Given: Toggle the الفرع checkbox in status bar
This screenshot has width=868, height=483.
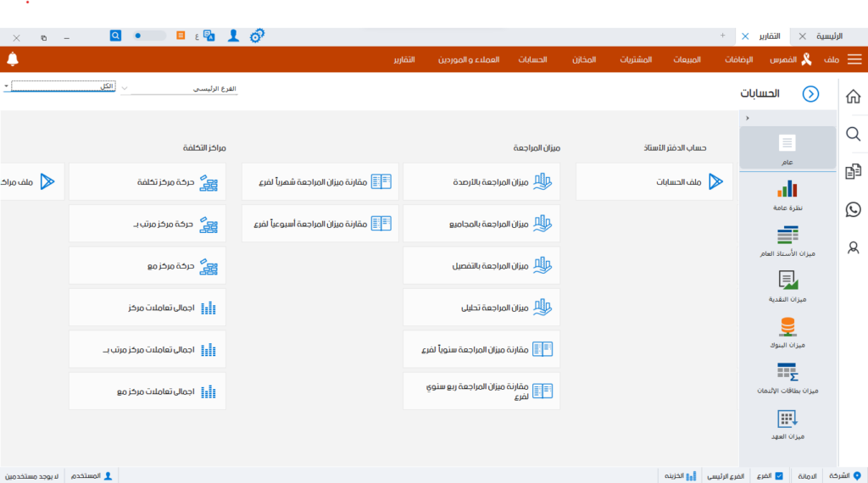Looking at the screenshot, I should point(778,475).
